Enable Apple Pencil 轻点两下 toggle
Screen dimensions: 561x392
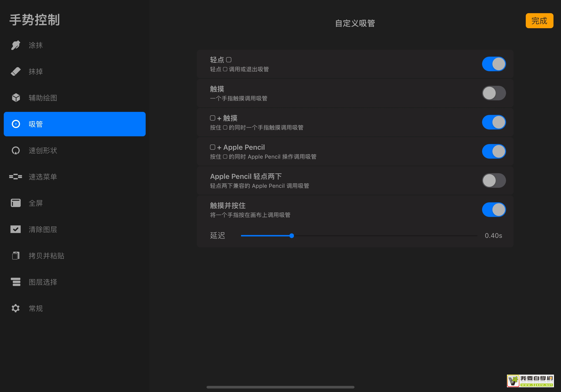tap(494, 180)
